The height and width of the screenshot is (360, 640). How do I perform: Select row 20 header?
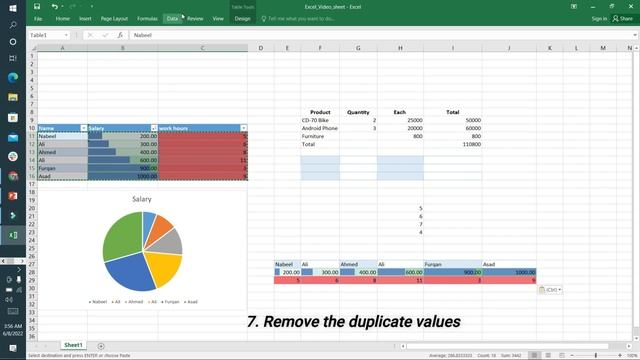tap(32, 208)
